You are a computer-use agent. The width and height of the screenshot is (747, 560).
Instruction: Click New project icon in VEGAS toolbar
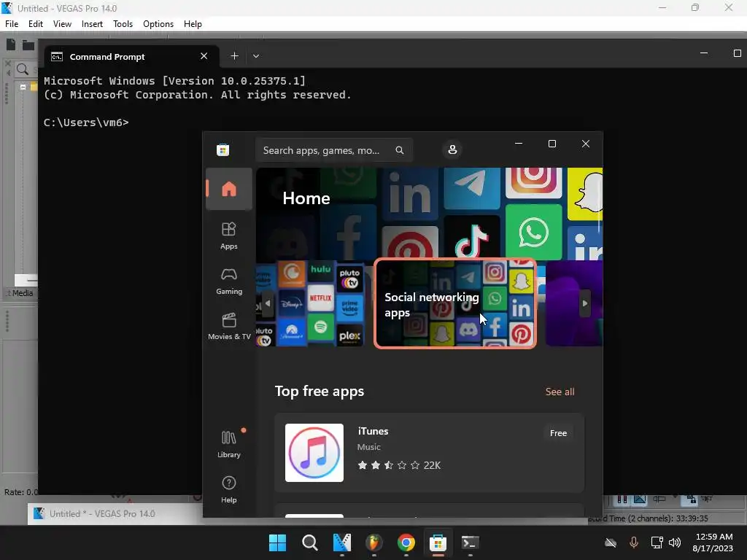pos(11,44)
